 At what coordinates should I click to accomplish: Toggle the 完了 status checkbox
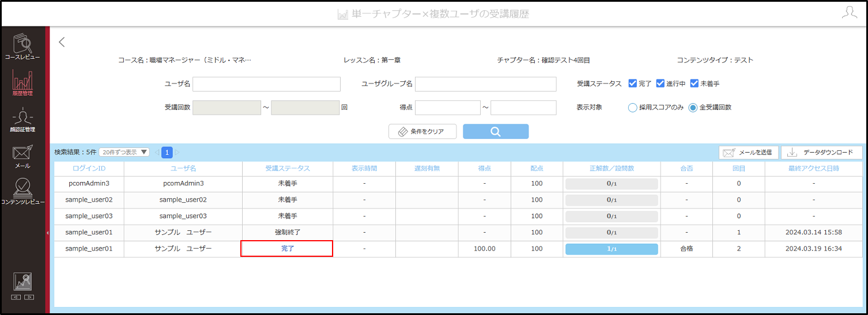pyautogui.click(x=632, y=84)
